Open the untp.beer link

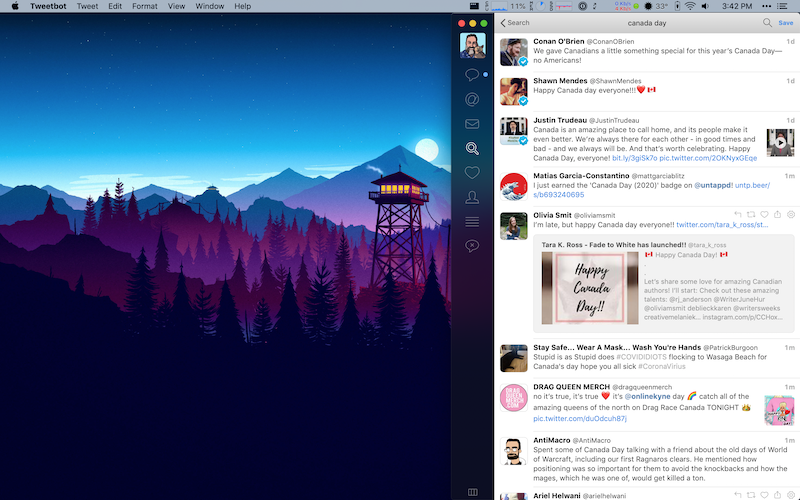pyautogui.click(x=651, y=190)
